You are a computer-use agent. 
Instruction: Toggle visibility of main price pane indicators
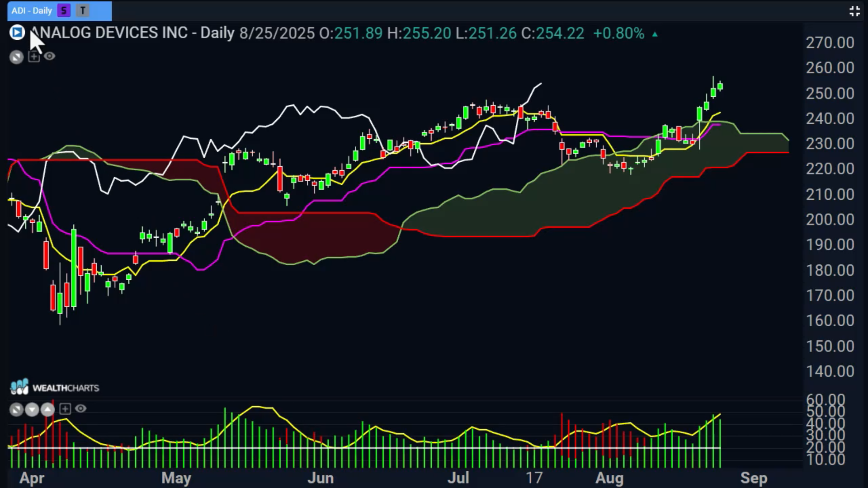click(49, 56)
